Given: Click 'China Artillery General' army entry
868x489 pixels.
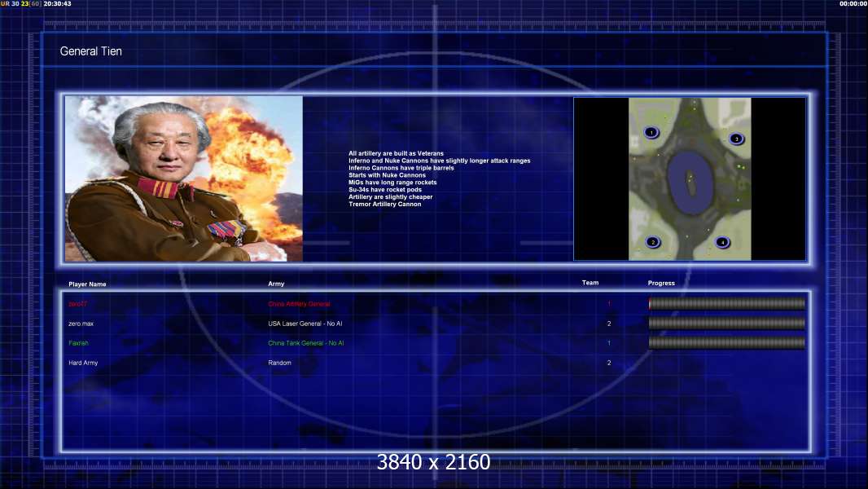Looking at the screenshot, I should 299,304.
